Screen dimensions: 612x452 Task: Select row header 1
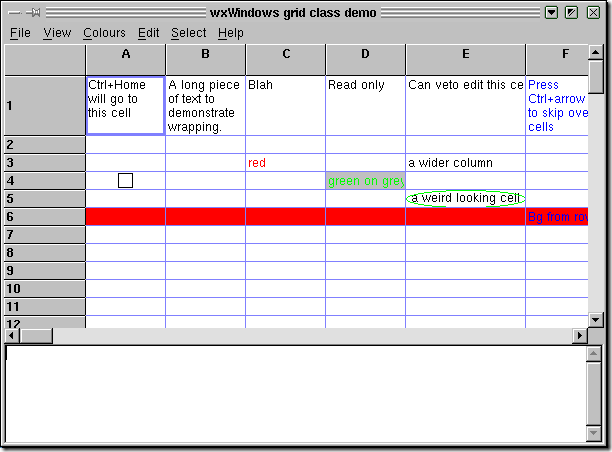click(45, 106)
